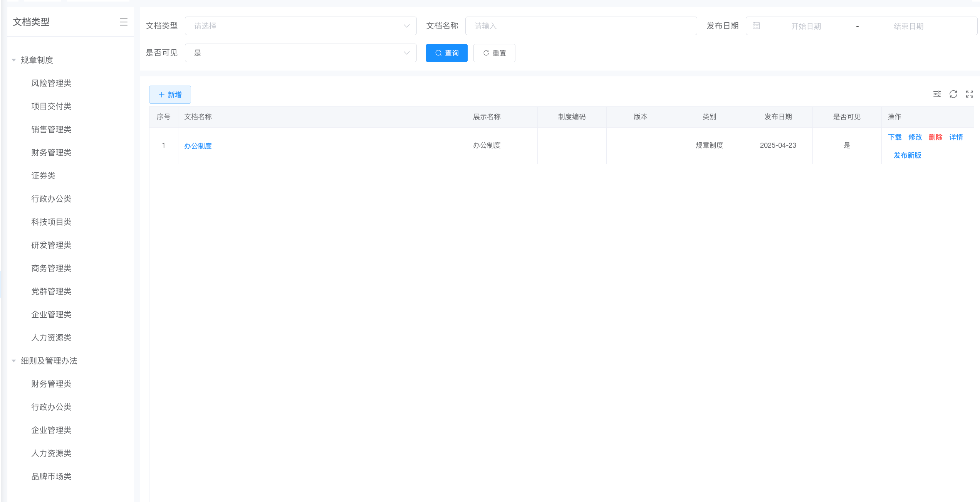
Task: Click the red 删除 delete link
Action: pyautogui.click(x=935, y=137)
